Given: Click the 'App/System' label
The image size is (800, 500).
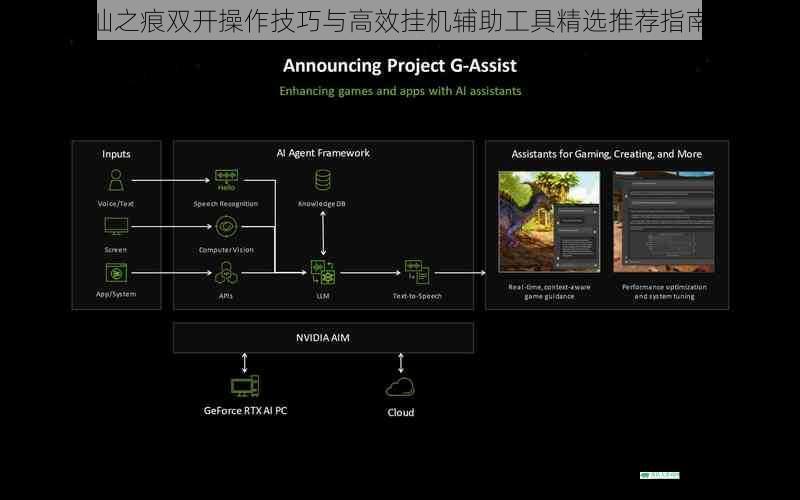Looking at the screenshot, I should coord(116,294).
